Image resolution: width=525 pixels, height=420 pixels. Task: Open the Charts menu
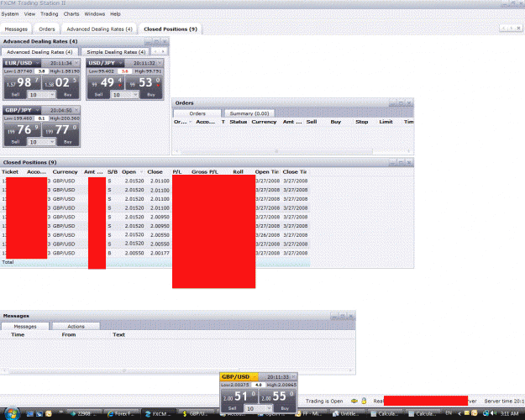click(71, 14)
